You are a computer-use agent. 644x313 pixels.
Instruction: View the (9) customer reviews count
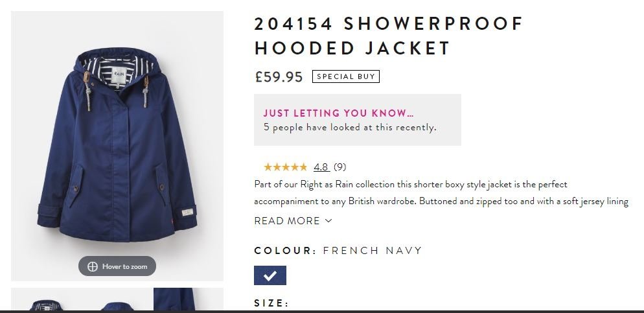[339, 167]
